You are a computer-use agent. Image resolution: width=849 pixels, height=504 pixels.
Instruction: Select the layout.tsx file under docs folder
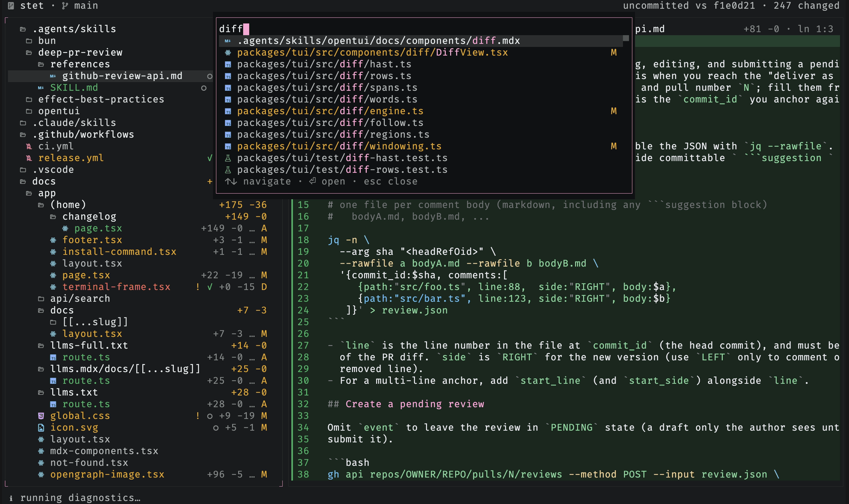coord(92,334)
